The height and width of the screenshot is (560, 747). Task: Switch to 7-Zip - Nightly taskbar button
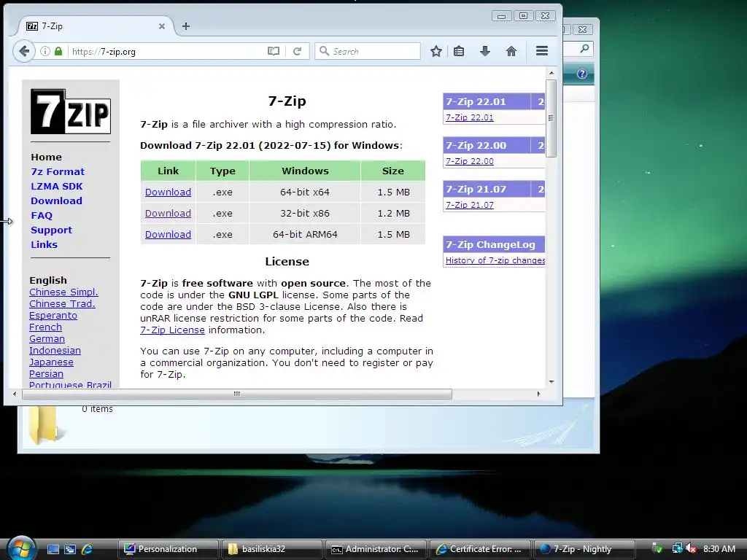coord(584,549)
